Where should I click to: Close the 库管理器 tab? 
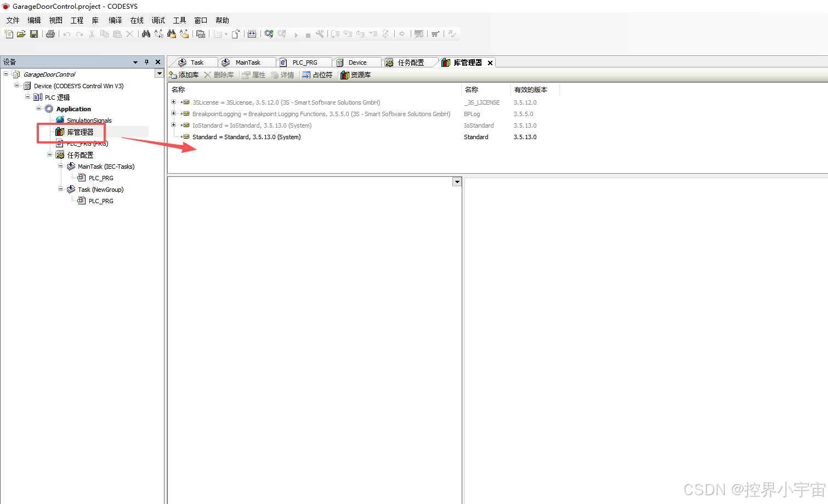point(490,63)
